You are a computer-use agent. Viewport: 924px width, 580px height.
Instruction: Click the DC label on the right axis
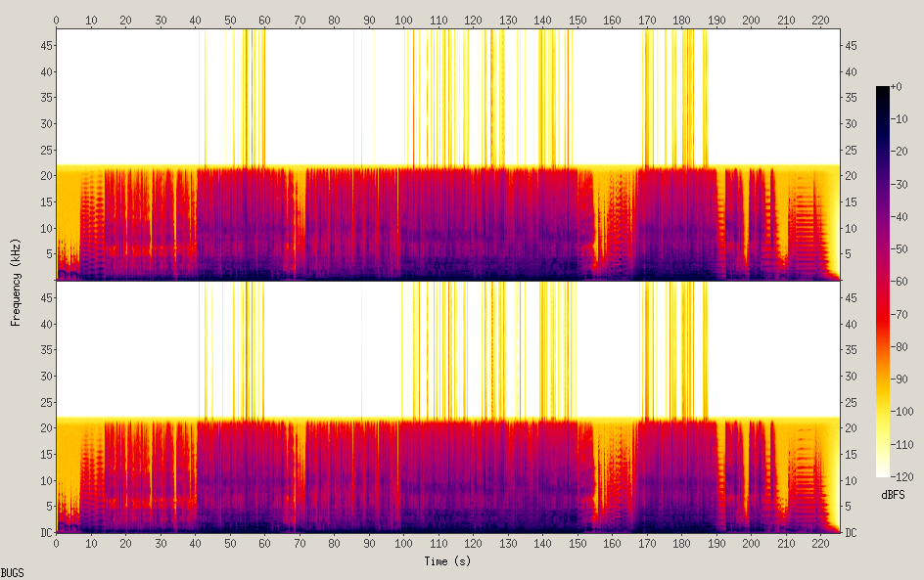pyautogui.click(x=852, y=532)
